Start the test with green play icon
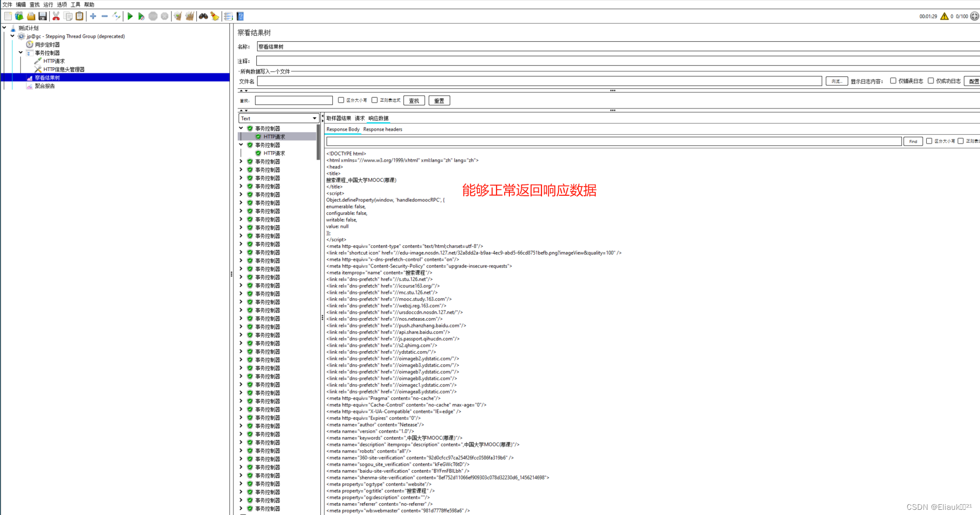 (130, 17)
